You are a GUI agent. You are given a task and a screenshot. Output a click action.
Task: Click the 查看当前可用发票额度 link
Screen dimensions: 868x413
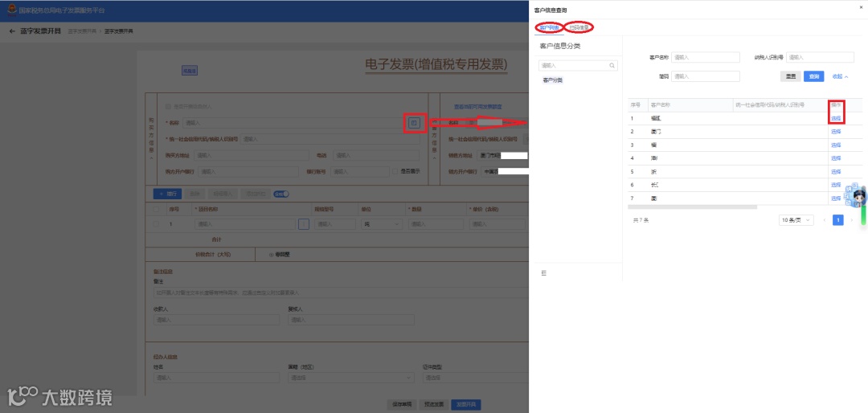(478, 107)
